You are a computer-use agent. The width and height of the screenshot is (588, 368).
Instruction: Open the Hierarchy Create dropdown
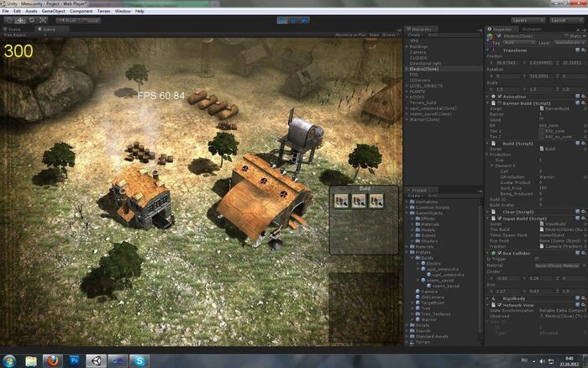pyautogui.click(x=415, y=35)
